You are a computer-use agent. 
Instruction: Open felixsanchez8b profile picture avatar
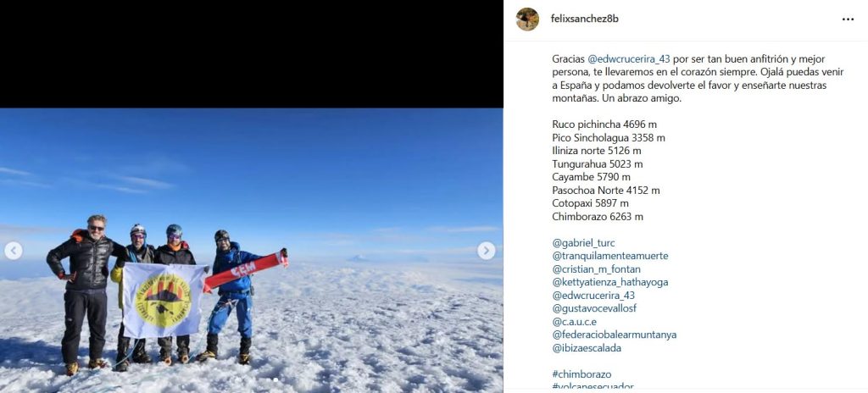[x=527, y=19]
